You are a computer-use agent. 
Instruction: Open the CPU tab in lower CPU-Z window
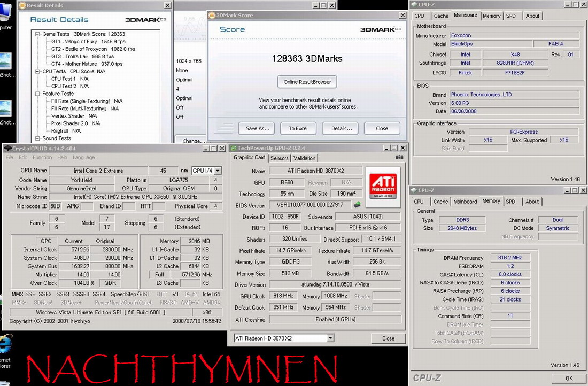419,202
